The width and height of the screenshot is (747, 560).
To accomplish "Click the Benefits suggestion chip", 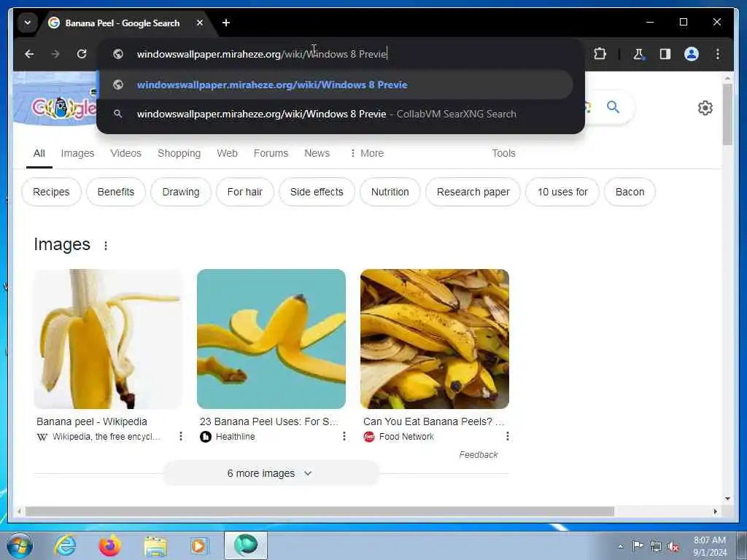I will [116, 192].
